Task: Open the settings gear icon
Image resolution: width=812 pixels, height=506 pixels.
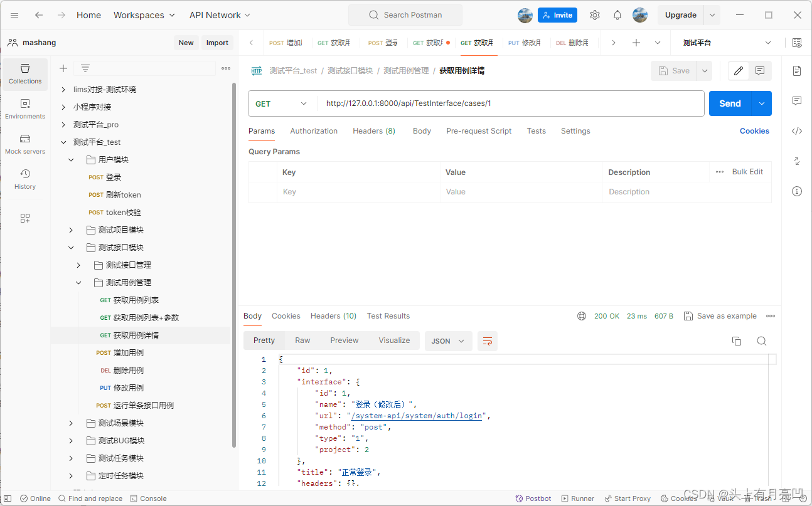Action: coord(595,15)
